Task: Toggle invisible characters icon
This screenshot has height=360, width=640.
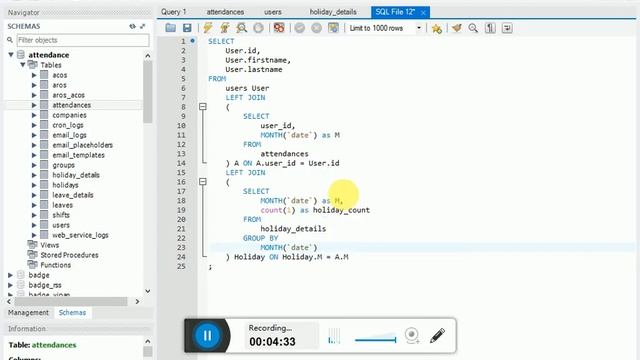Action: (x=490, y=28)
